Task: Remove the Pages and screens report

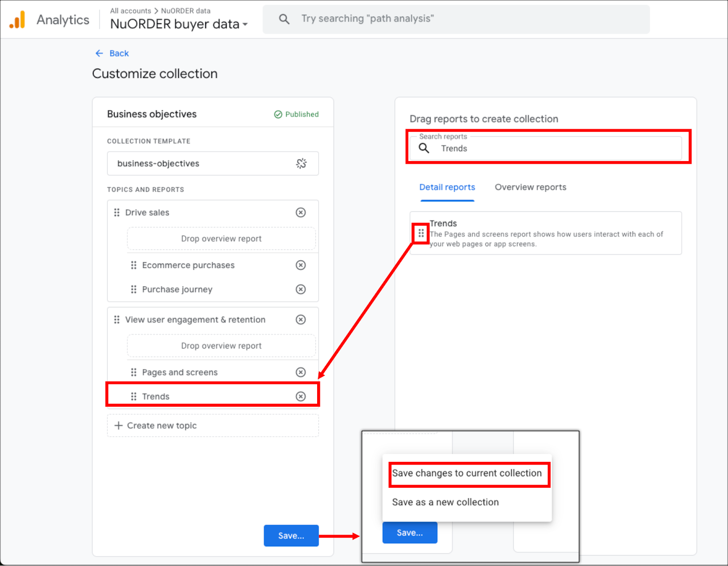Action: [x=301, y=373]
